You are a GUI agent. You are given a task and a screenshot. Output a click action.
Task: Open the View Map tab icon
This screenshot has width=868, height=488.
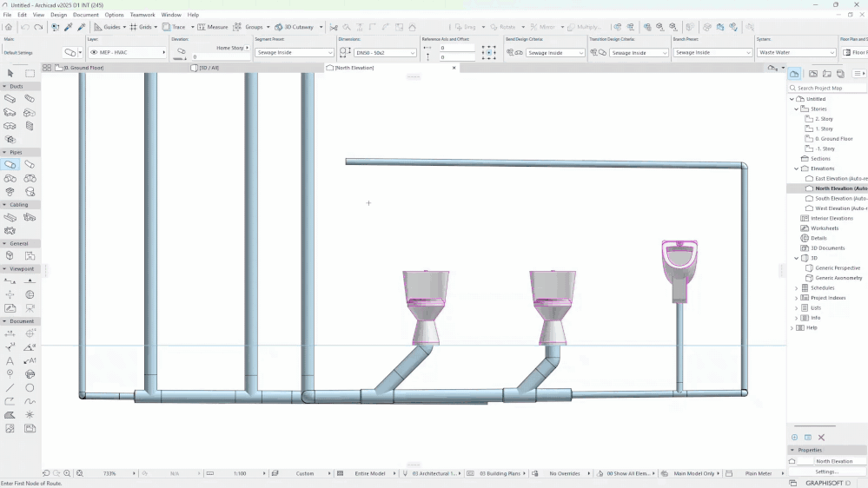pyautogui.click(x=813, y=74)
